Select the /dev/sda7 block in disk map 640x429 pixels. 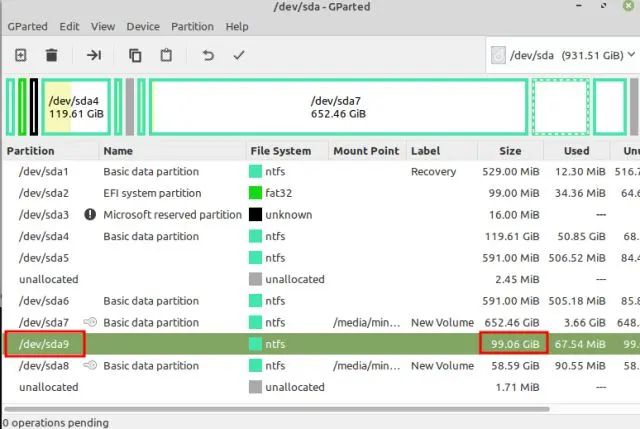point(338,106)
